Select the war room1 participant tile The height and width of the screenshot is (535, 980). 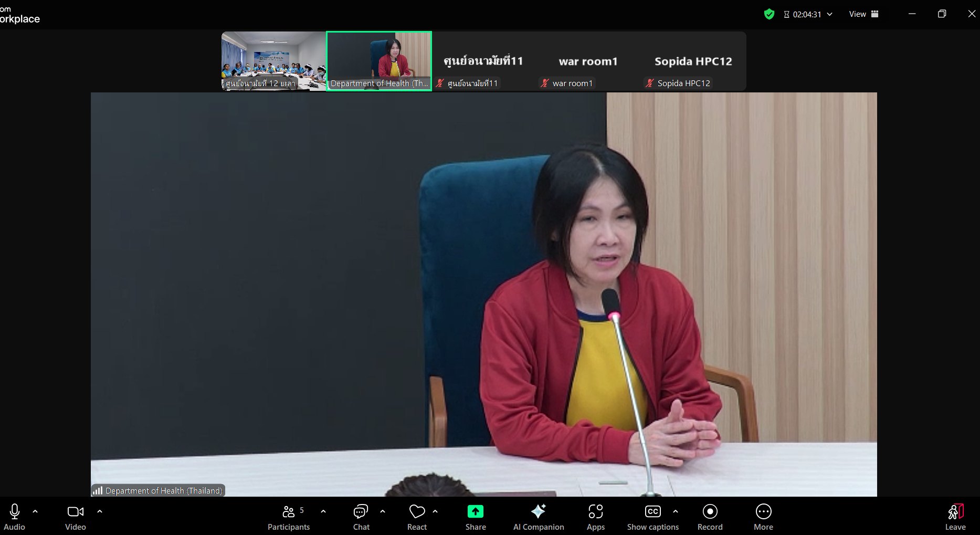(x=588, y=61)
